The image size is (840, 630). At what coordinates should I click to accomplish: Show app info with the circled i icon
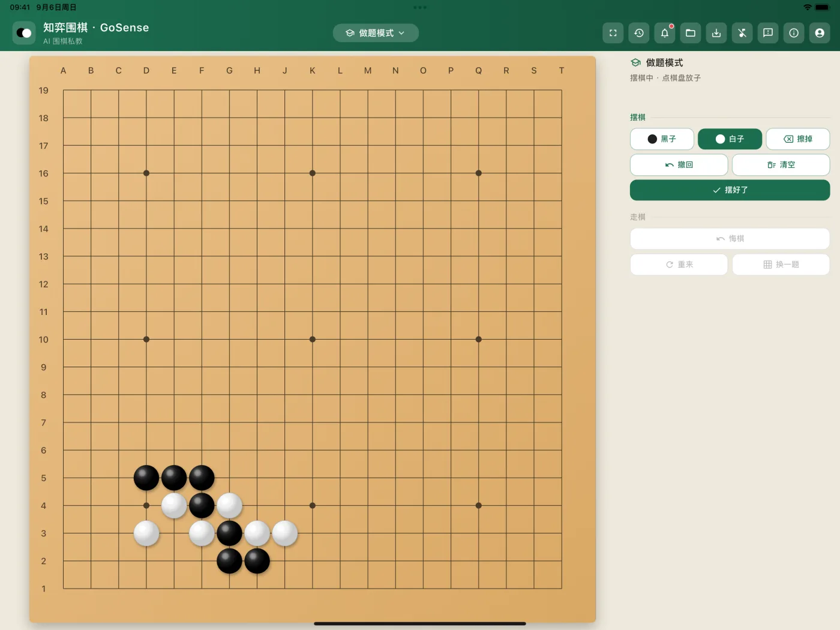(794, 33)
